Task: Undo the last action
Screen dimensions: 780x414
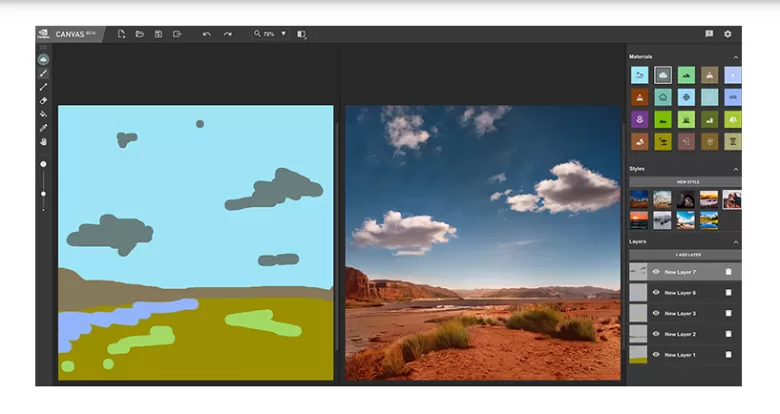Action: (207, 34)
